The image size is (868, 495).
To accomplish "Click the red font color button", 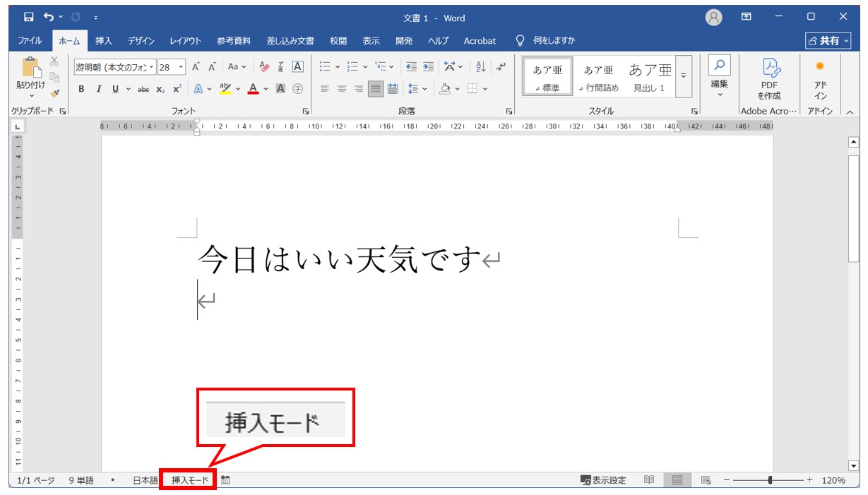I will [x=253, y=89].
